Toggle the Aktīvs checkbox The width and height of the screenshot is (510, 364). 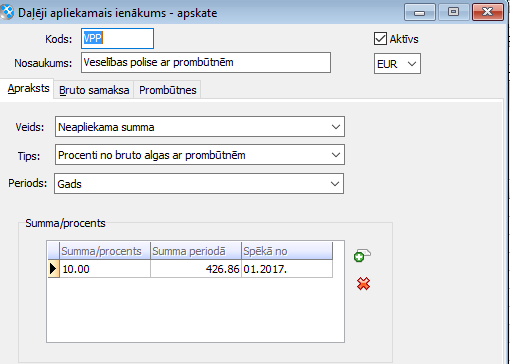[x=380, y=39]
